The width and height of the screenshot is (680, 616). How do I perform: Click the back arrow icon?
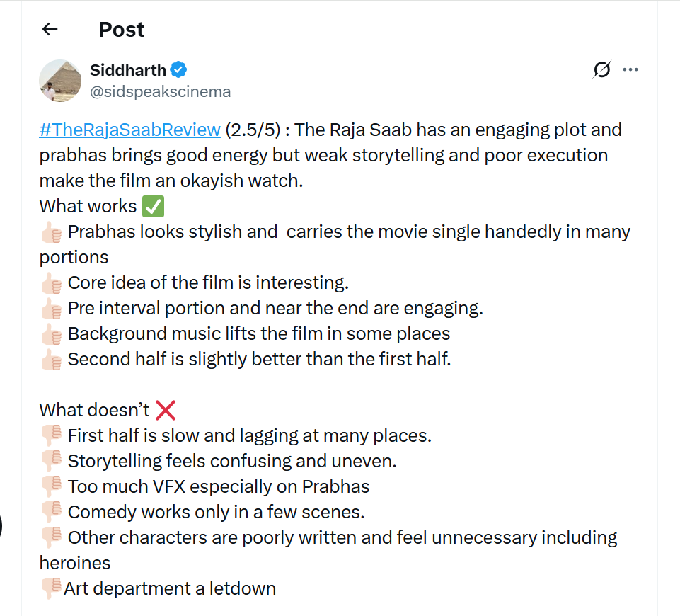(x=50, y=29)
